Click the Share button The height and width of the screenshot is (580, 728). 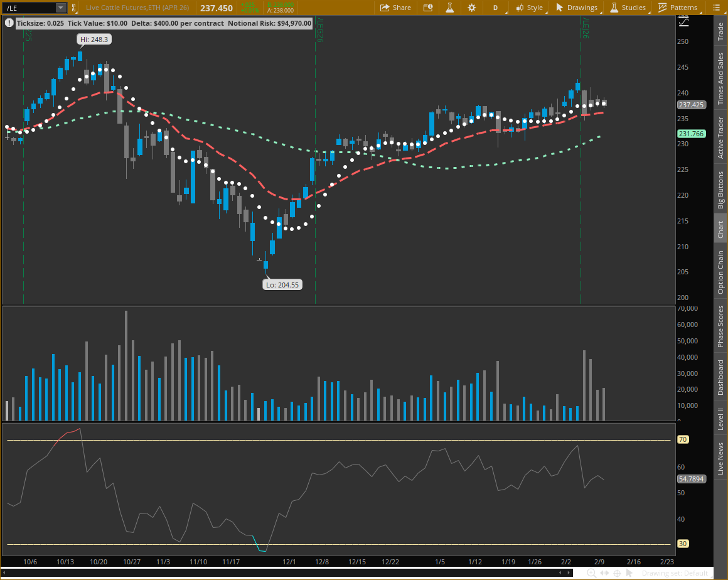[395, 8]
